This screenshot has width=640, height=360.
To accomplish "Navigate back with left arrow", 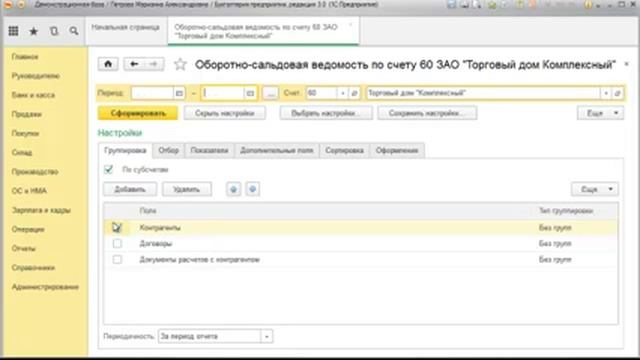I will [134, 64].
